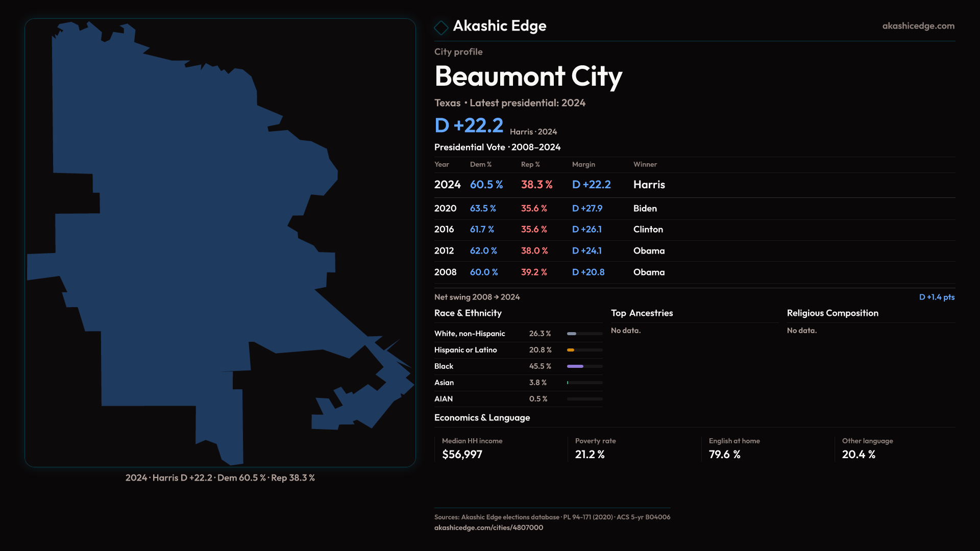Click the Religious Composition section heading

pos(832,313)
